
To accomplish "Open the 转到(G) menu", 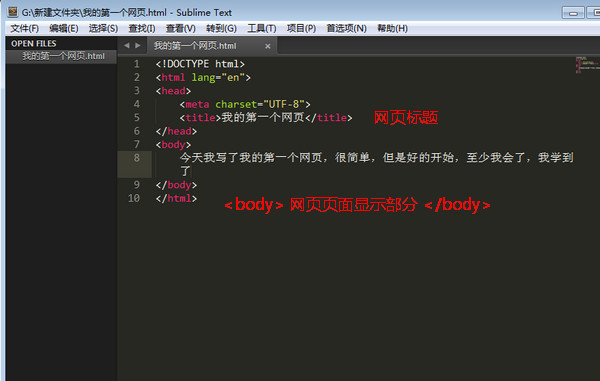I will click(x=221, y=28).
